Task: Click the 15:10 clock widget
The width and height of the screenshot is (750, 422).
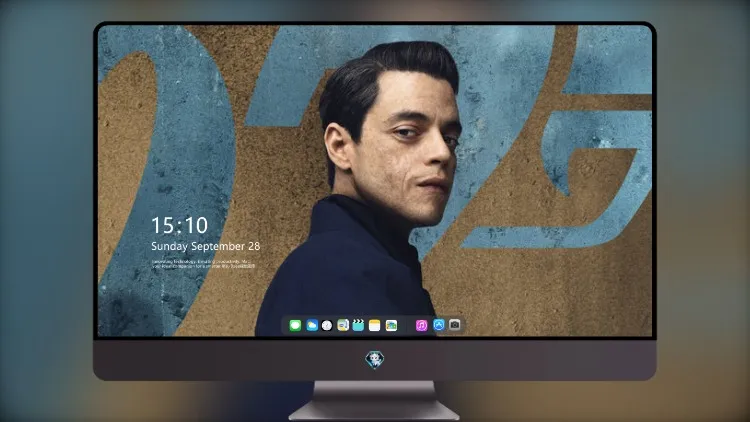Action: pos(179,225)
